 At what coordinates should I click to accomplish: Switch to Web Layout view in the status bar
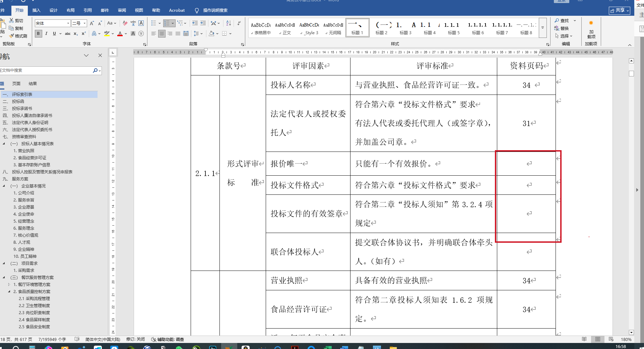[x=611, y=339]
